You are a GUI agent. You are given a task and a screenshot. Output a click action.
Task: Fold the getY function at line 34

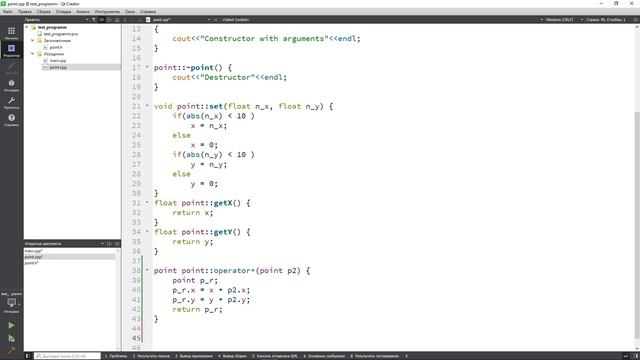pos(147,231)
